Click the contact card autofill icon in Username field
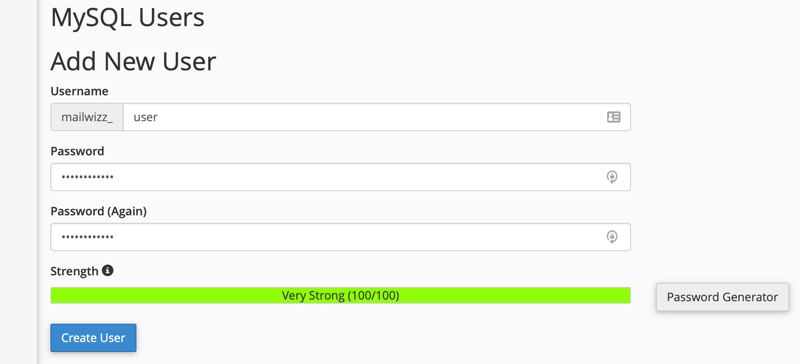Screen dimensions: 800x364 click(613, 117)
